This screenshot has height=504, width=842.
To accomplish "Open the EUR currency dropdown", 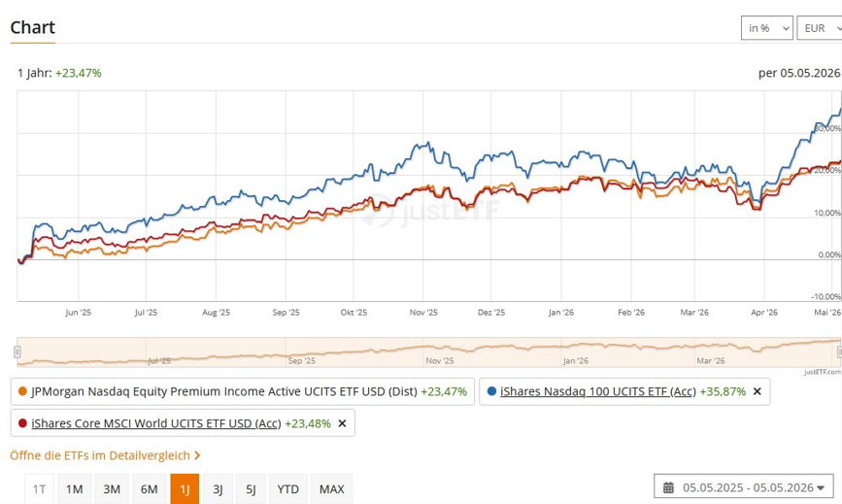I will (820, 28).
